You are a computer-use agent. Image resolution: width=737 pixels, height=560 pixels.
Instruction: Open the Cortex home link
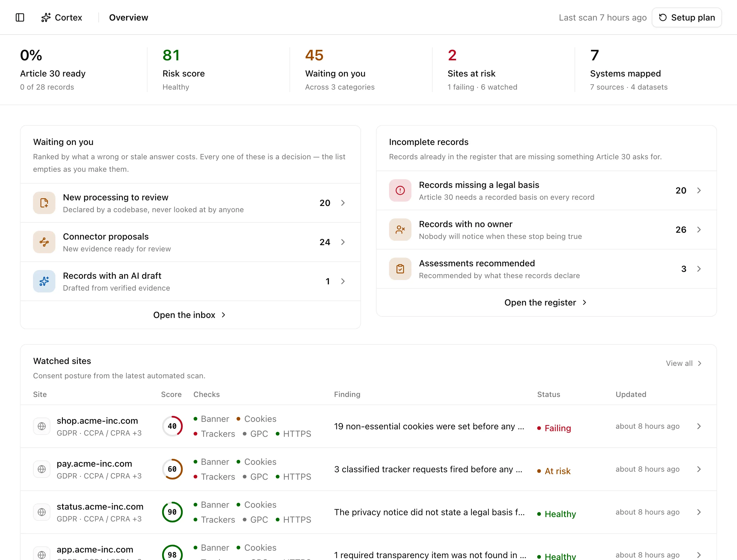[61, 17]
